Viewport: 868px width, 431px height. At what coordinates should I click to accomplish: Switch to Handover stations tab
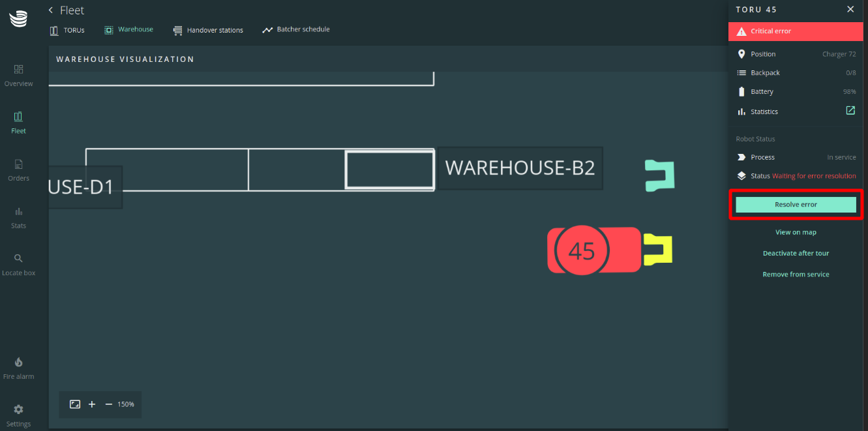coord(208,30)
